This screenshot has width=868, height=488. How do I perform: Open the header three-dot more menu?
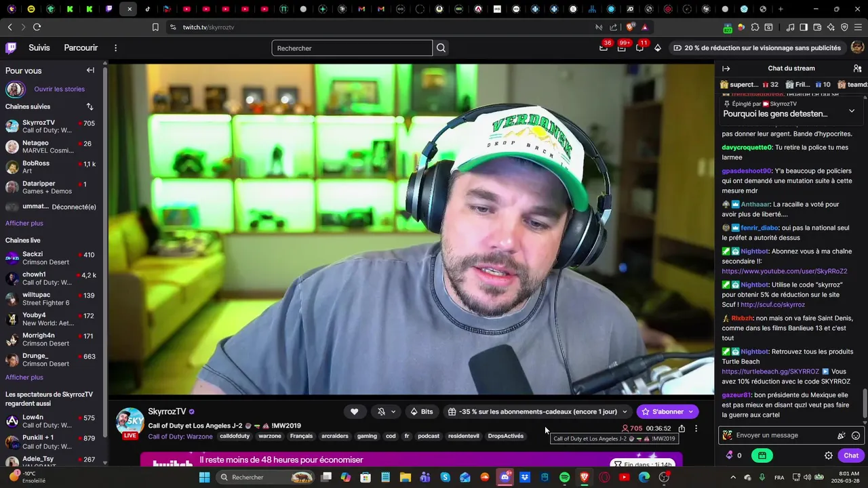115,47
